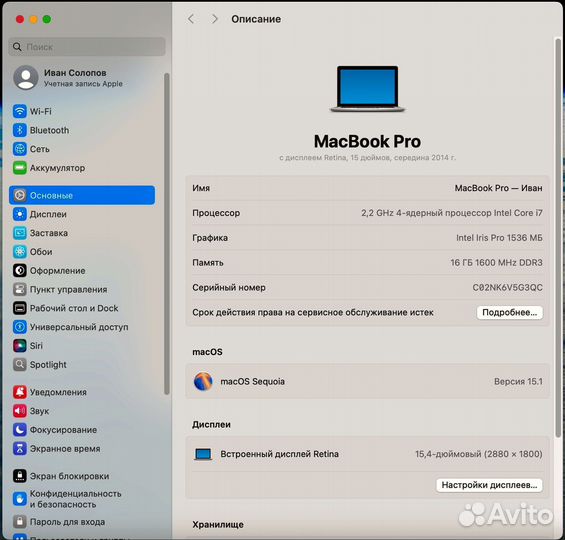This screenshot has height=540, width=565.
Task: Click the Имя row value MacBook Pro — Иван
Action: [x=498, y=188]
